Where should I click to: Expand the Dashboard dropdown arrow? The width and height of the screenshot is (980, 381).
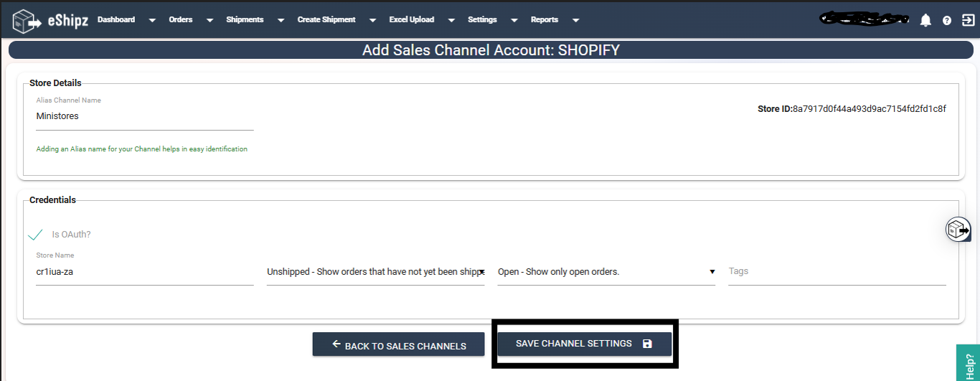(x=152, y=21)
